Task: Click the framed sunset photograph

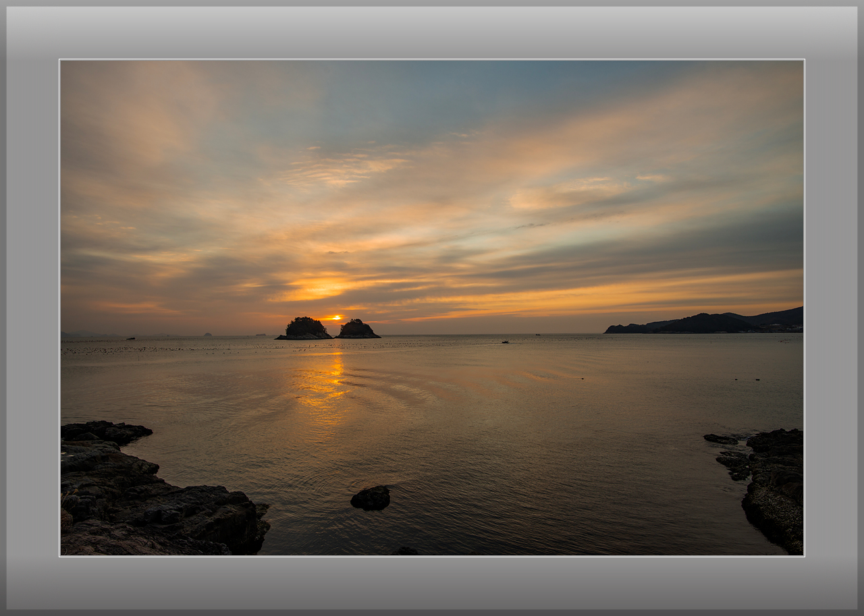Action: 432,308
